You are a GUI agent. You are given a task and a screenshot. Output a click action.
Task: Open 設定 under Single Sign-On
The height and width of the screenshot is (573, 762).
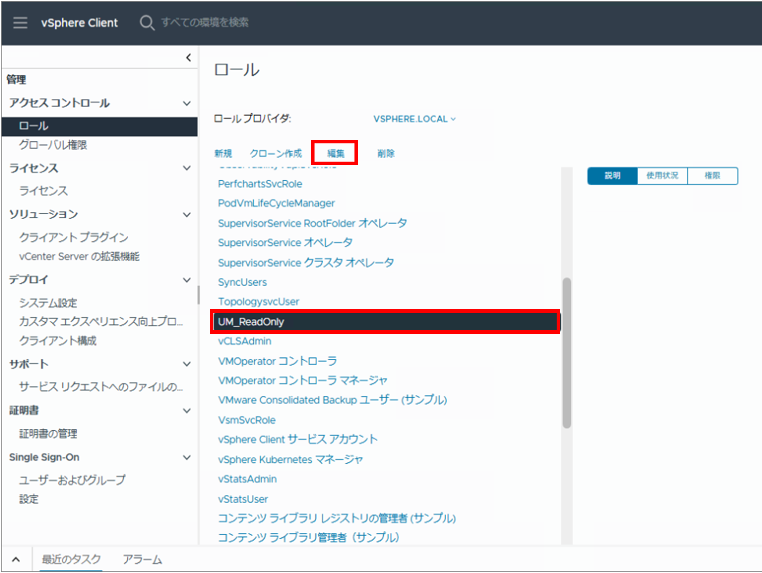click(x=28, y=499)
